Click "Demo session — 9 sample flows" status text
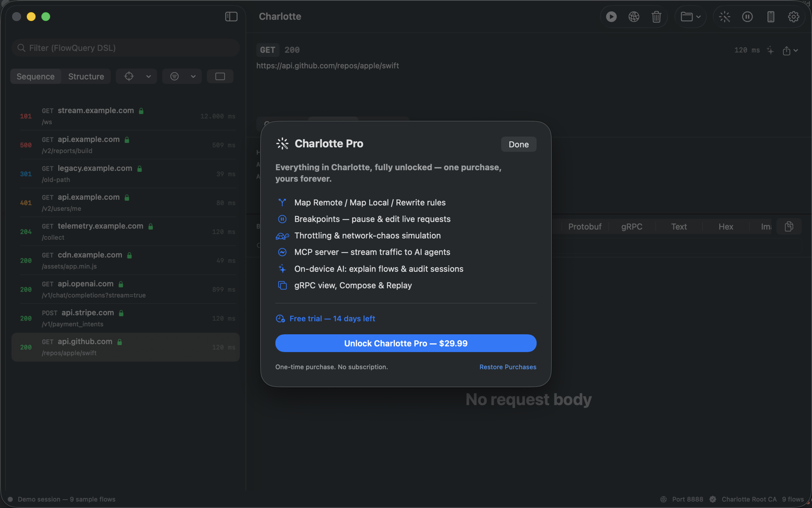 tap(66, 499)
